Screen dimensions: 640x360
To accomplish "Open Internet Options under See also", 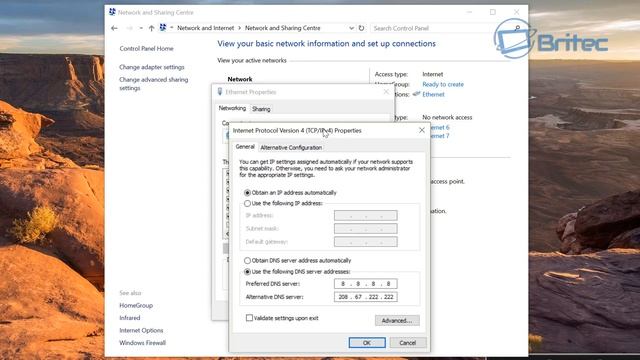I will tap(141, 330).
